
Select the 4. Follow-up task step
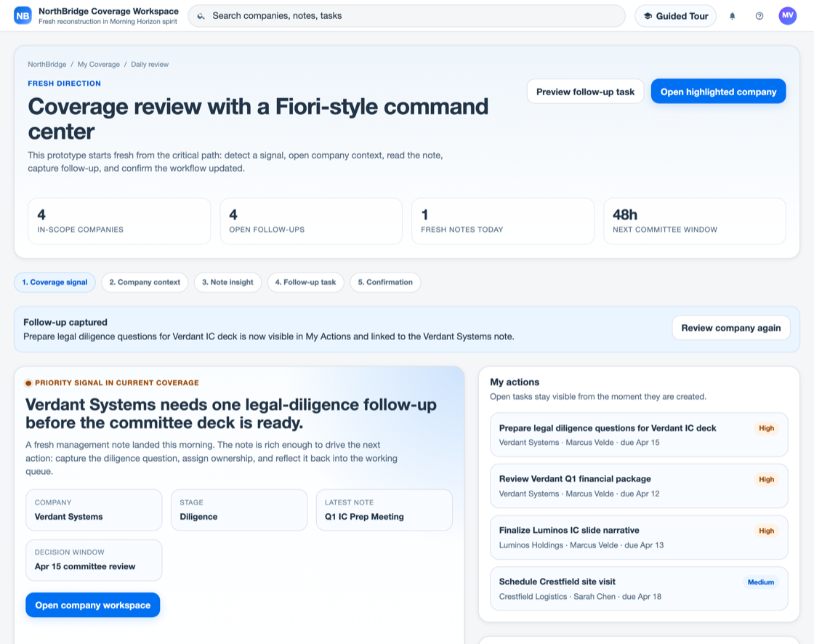tap(306, 282)
